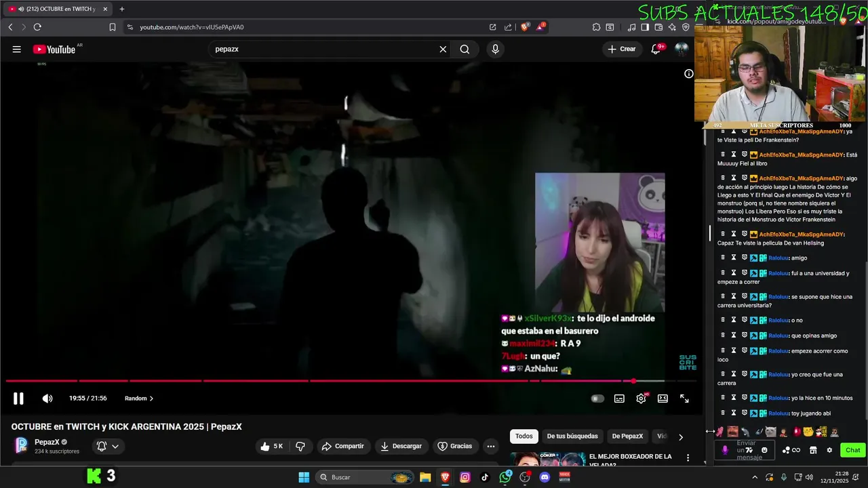Open video player settings gear
Screen dimensions: 868x488
pyautogui.click(x=641, y=399)
